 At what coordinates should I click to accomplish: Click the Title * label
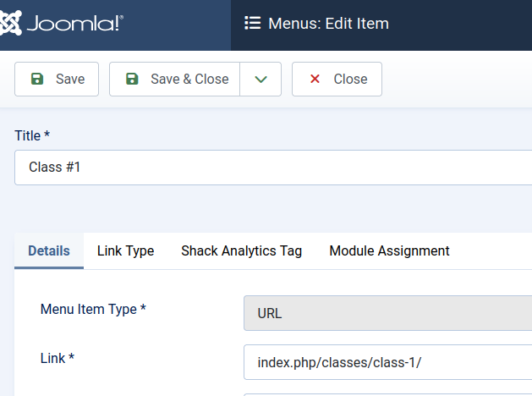(x=32, y=135)
